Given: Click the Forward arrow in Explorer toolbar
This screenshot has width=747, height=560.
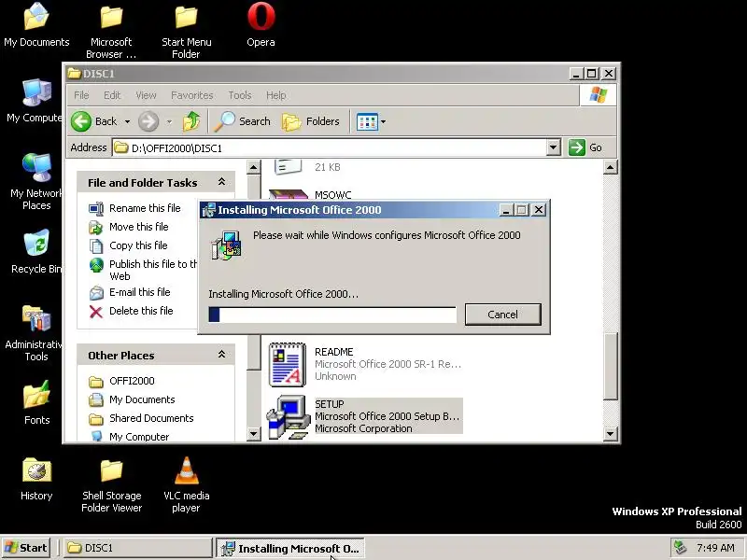Looking at the screenshot, I should point(148,121).
